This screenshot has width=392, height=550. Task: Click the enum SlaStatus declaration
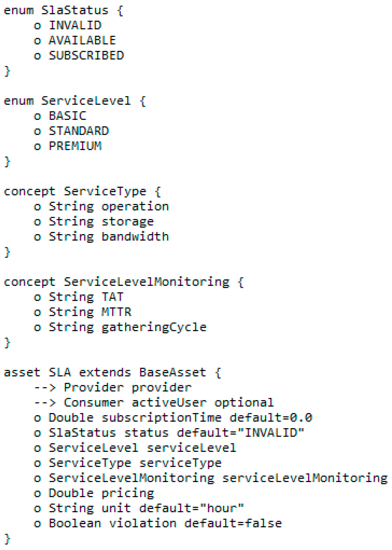(63, 10)
